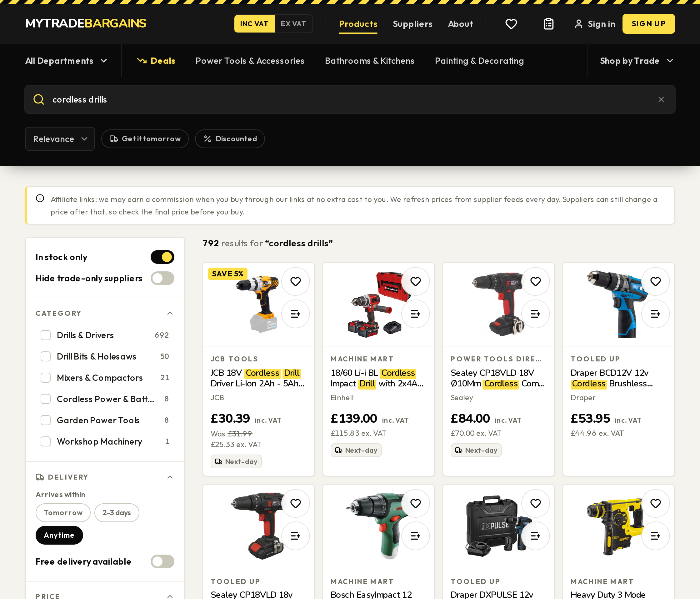Favourite the Heavy Duty 3 Mode drill
Screen dimensions: 700x599
pyautogui.click(x=655, y=503)
